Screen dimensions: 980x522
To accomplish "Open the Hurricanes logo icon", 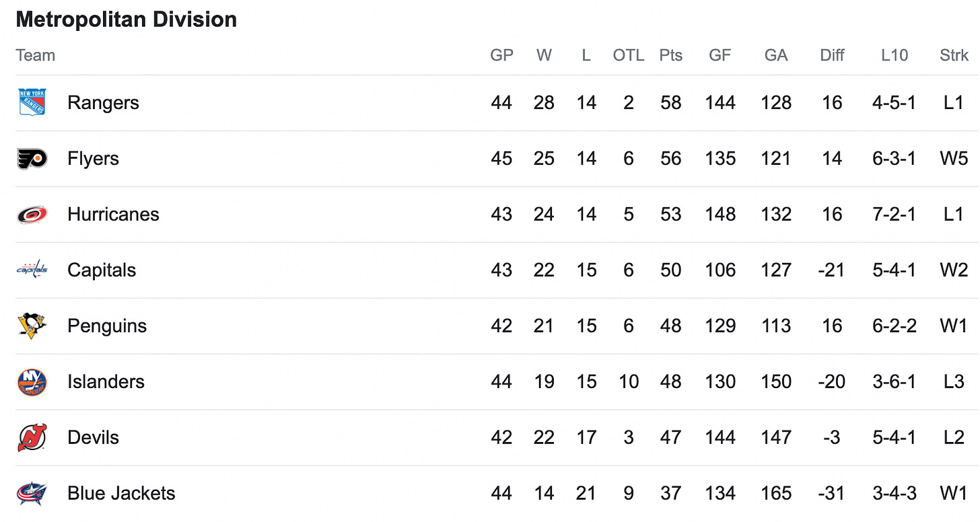I will tap(32, 215).
